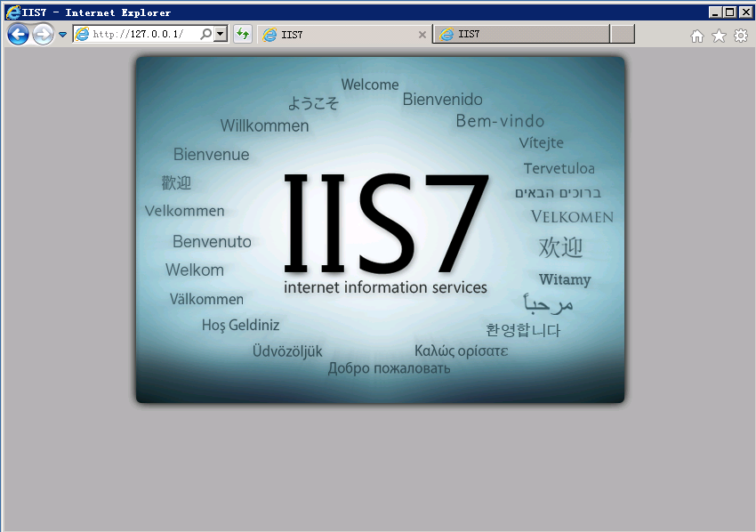Image resolution: width=756 pixels, height=532 pixels.
Task: Click the green Refresh button
Action: (x=243, y=34)
